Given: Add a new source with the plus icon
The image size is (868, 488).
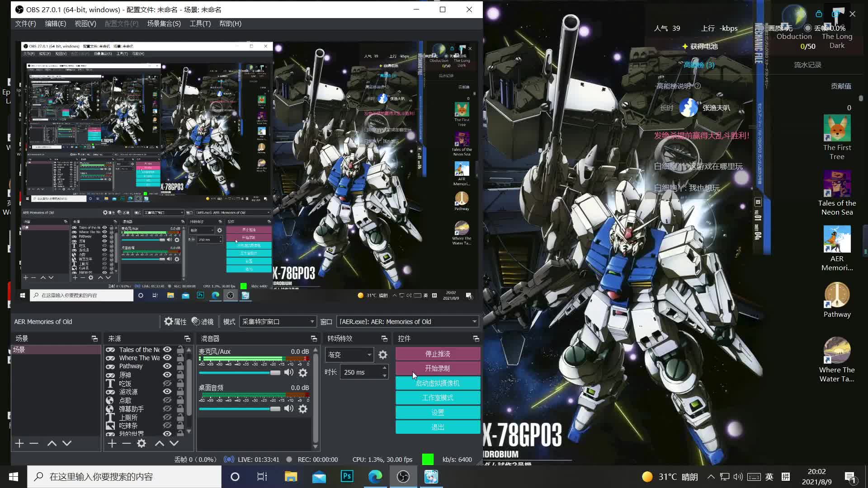Looking at the screenshot, I should [112, 443].
